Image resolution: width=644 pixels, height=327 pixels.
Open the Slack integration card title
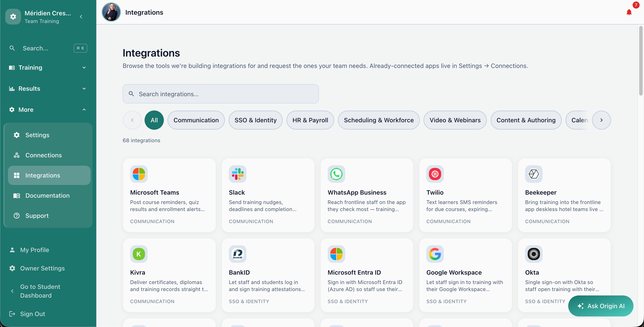(237, 192)
